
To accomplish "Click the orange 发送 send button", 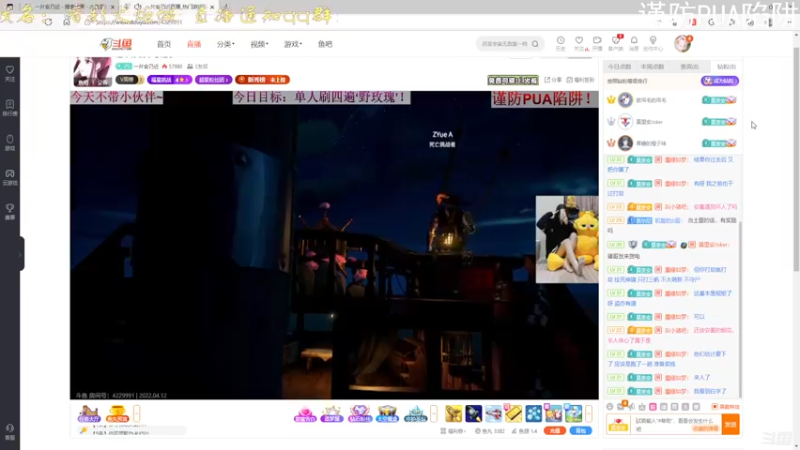I will click(731, 424).
